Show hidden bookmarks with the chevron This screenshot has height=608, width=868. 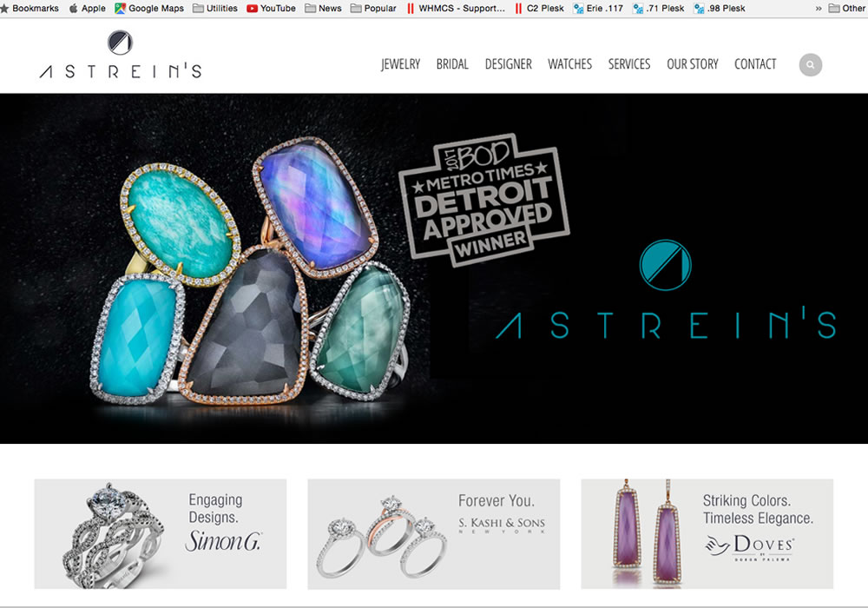click(x=819, y=9)
